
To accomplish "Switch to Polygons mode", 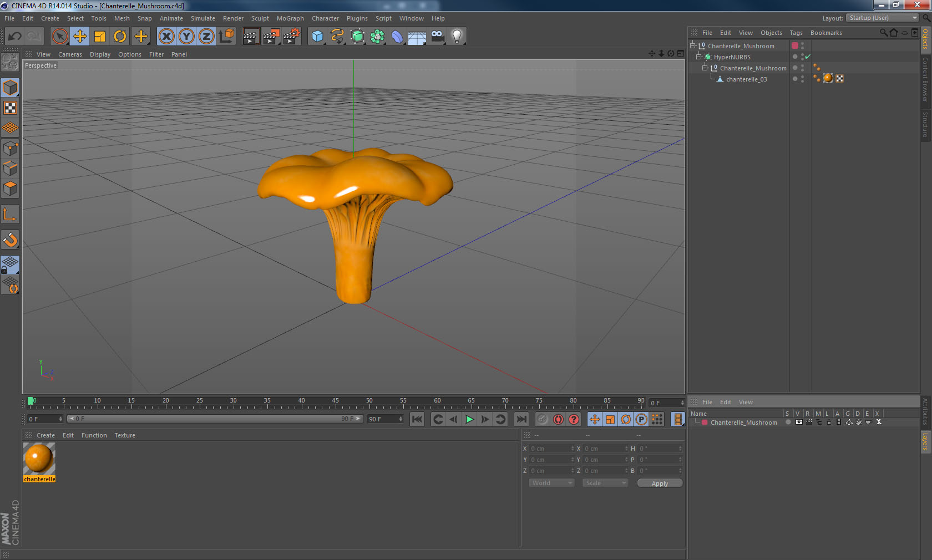I will pyautogui.click(x=10, y=189).
